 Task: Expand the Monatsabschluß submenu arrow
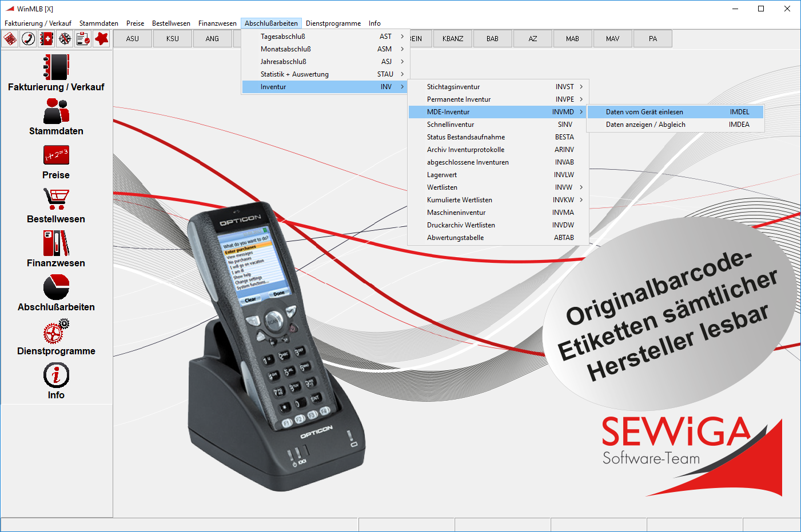403,49
